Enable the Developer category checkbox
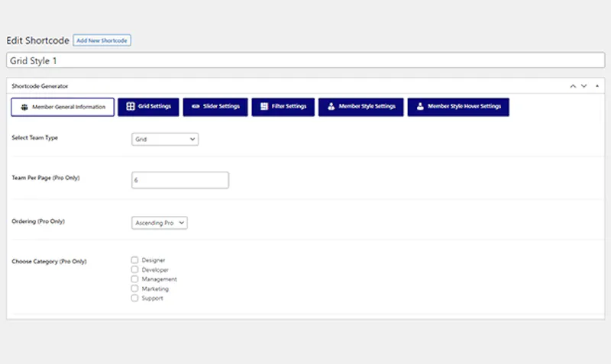This screenshot has height=364, width=611. pyautogui.click(x=135, y=269)
